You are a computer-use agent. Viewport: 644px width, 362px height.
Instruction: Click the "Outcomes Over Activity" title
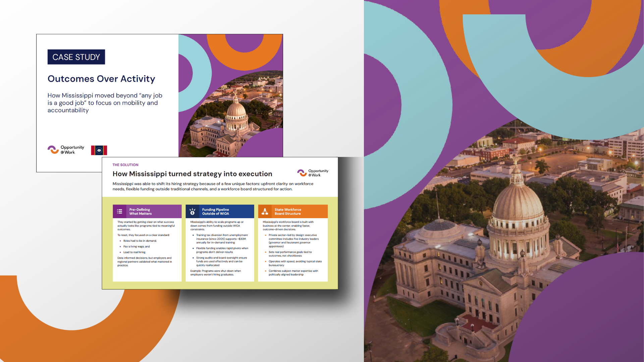click(101, 79)
